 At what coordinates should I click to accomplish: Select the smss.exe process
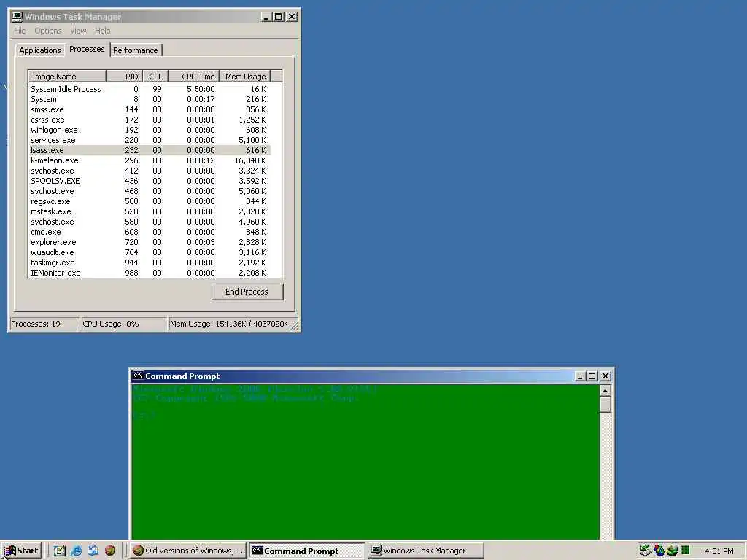149,109
